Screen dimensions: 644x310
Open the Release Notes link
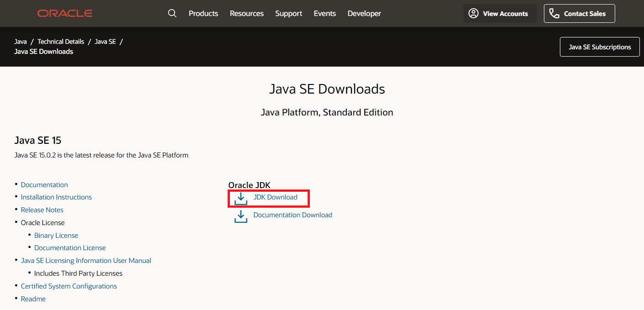[42, 210]
